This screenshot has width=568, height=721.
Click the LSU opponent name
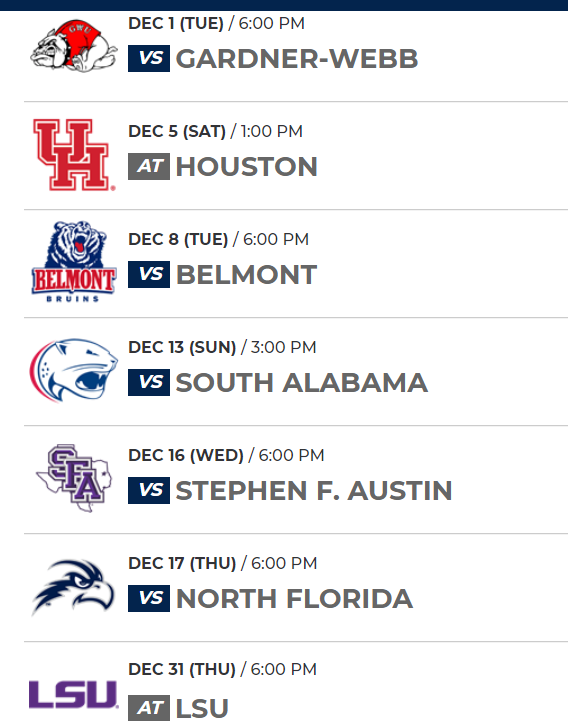click(202, 708)
